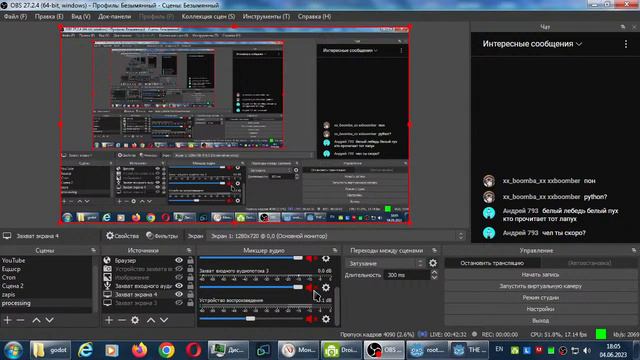Click Выход button
Viewport: 640px width, 360px height.
[x=540, y=320]
